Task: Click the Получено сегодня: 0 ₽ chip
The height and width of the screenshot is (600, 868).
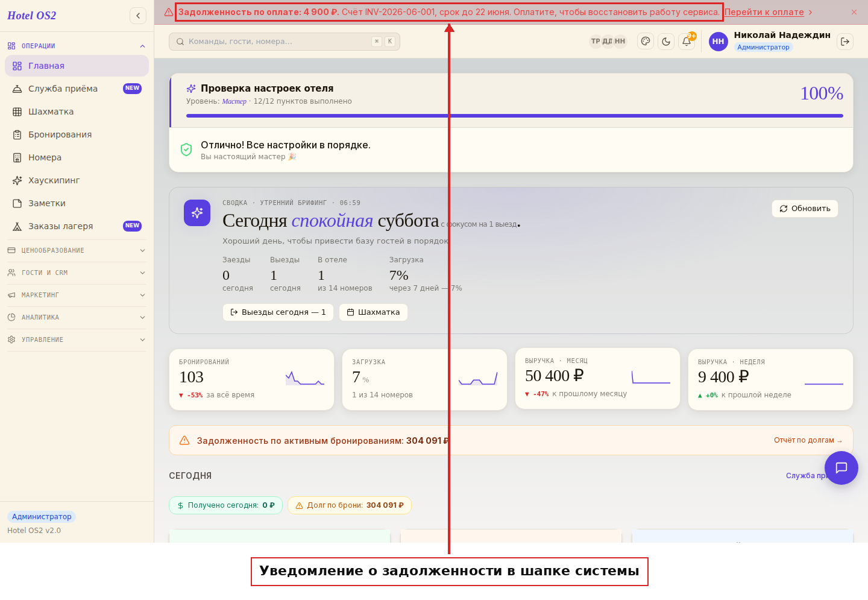Action: coord(226,505)
